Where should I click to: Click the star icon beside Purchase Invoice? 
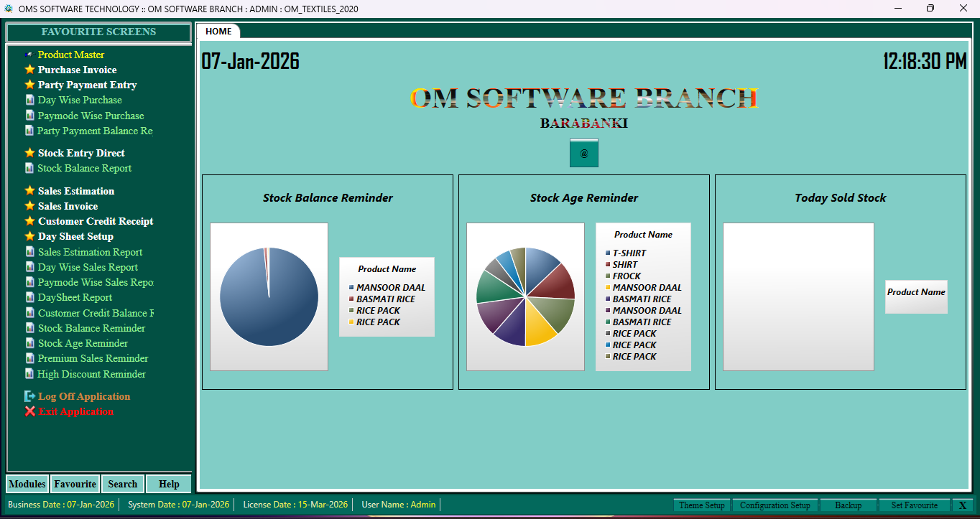(29, 70)
